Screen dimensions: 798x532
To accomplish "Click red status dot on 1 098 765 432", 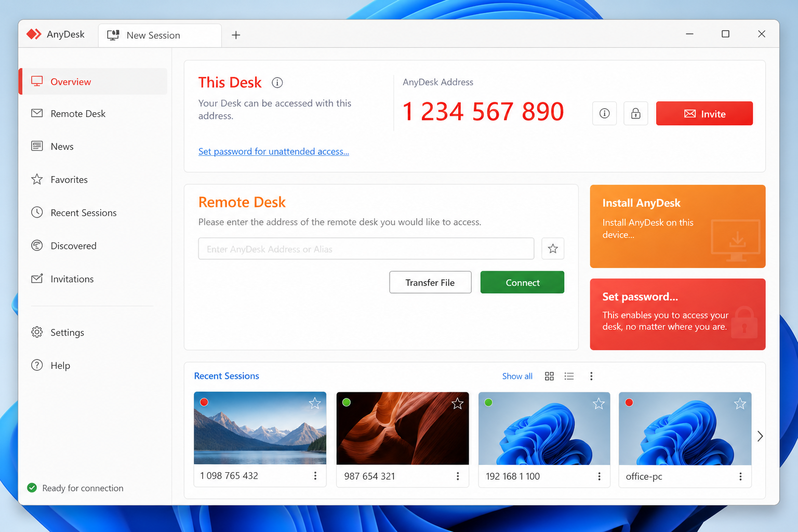I will pos(204,402).
